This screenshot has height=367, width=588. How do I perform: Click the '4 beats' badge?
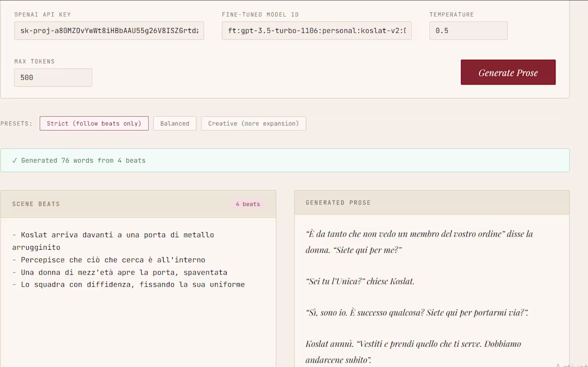(x=248, y=204)
